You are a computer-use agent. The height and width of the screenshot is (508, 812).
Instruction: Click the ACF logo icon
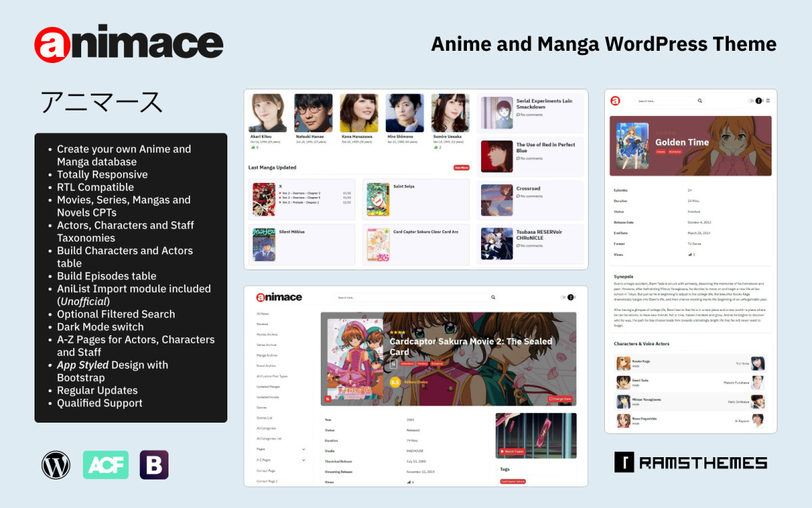(x=106, y=464)
